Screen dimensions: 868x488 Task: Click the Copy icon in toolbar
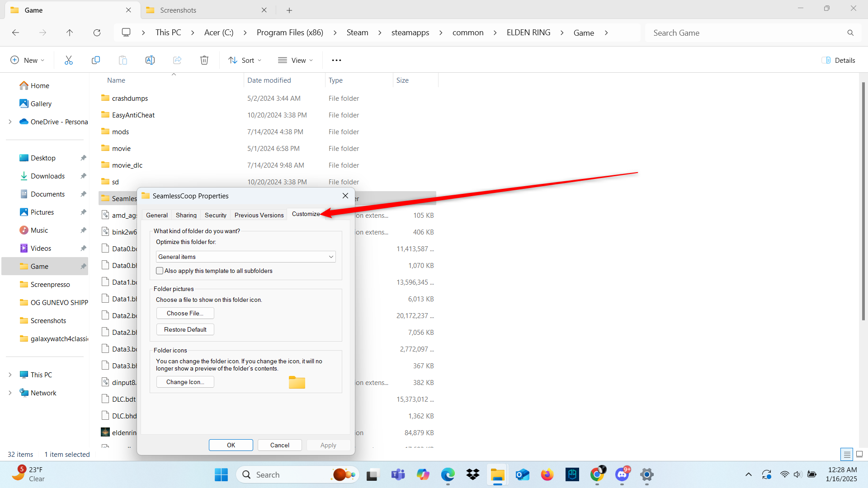pyautogui.click(x=96, y=60)
